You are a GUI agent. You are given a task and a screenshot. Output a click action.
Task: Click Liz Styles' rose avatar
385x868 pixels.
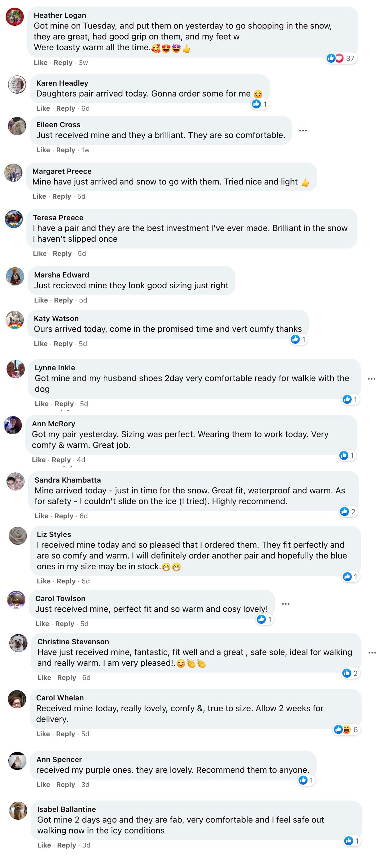18,536
